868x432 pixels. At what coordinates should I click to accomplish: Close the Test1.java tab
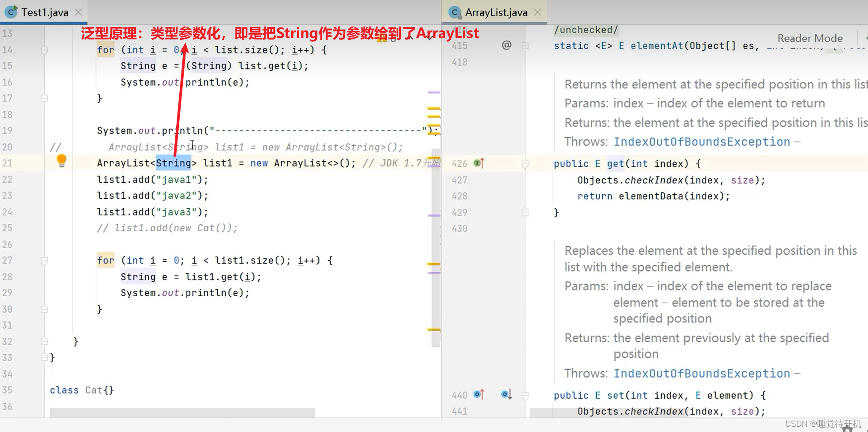click(78, 12)
